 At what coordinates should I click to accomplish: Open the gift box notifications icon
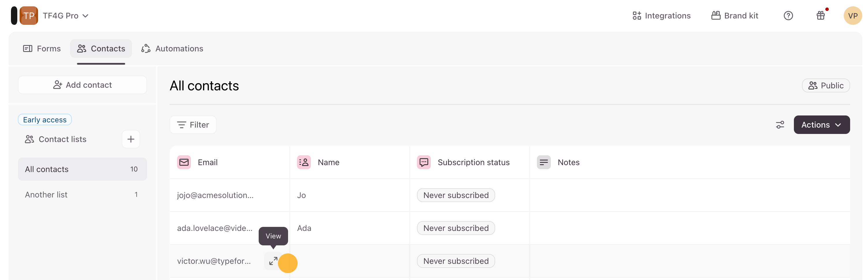pyautogui.click(x=820, y=16)
